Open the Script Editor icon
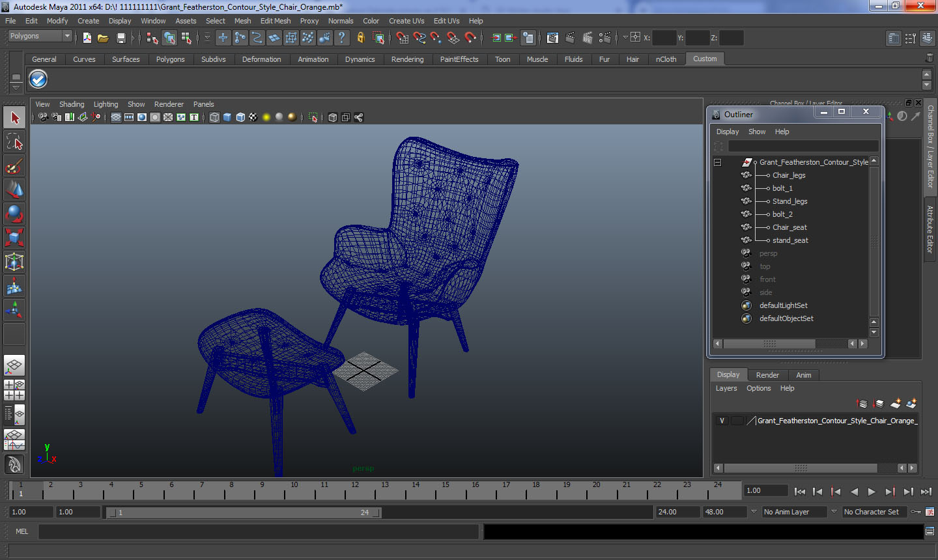 (930, 532)
